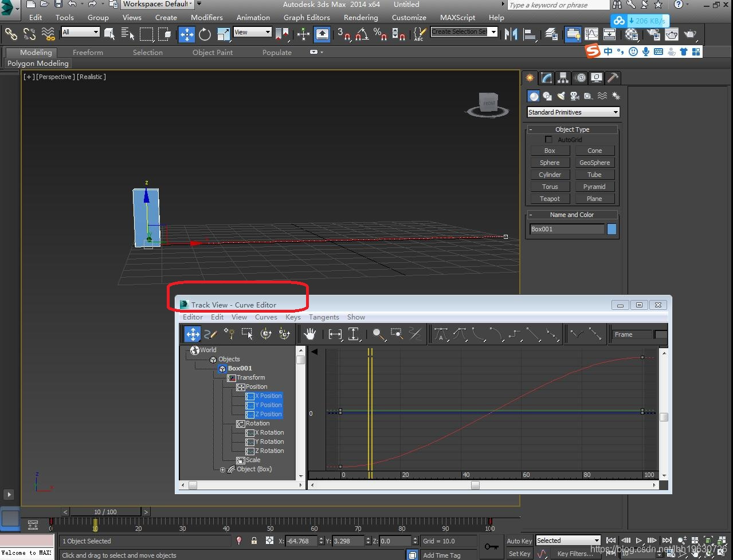Viewport: 733px width, 560px height.
Task: Open the Selected key mode dropdown
Action: point(569,541)
